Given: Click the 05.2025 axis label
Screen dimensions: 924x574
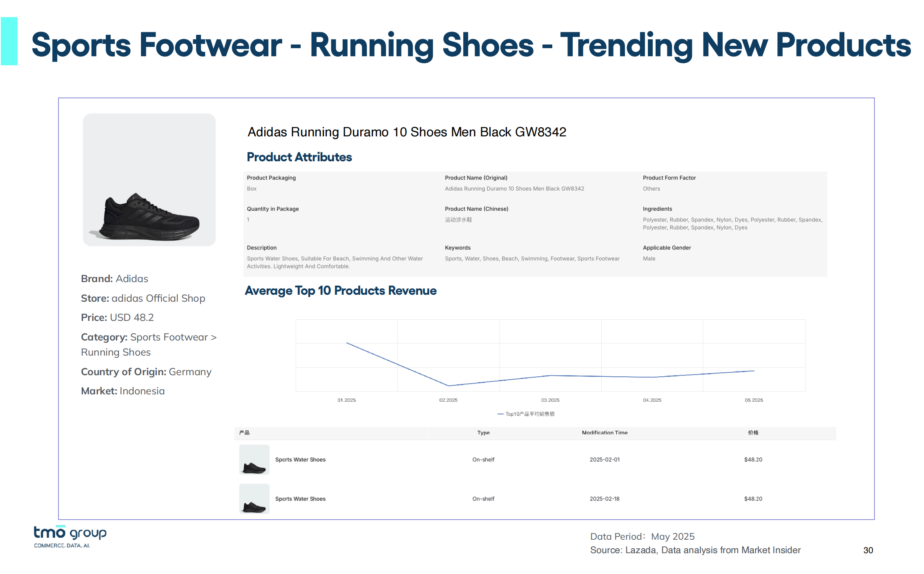Looking at the screenshot, I should [x=754, y=400].
